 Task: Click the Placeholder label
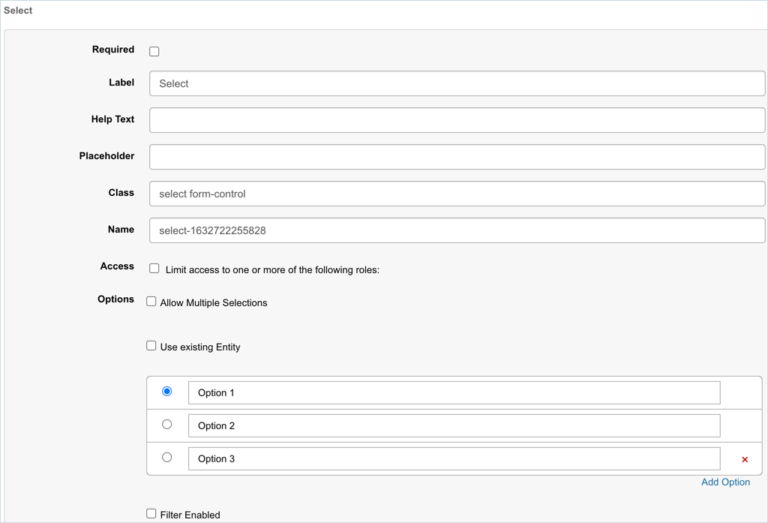click(x=107, y=156)
